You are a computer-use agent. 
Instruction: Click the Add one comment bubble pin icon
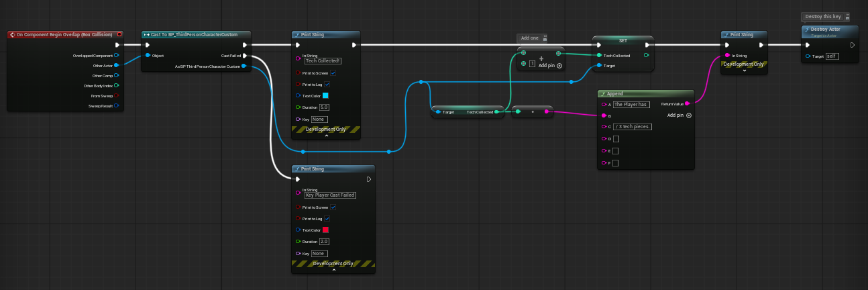click(545, 38)
